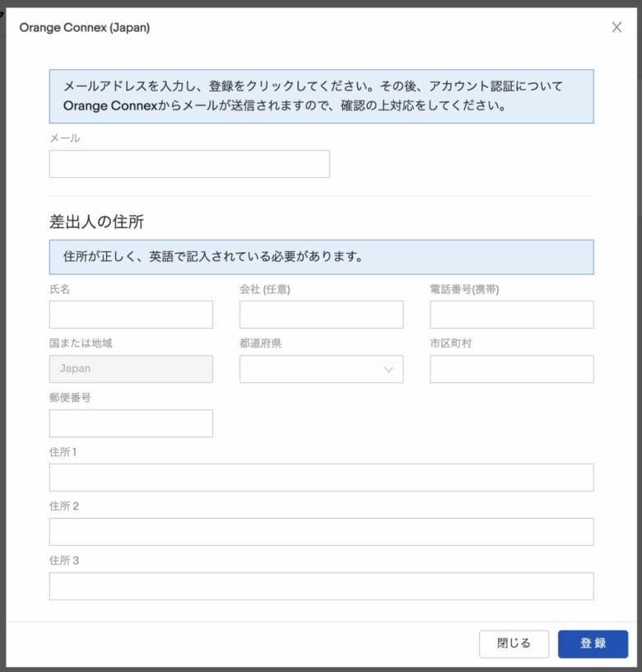This screenshot has height=672, width=642.
Task: Click the 差出人の住所 section heading
Action: click(x=96, y=222)
